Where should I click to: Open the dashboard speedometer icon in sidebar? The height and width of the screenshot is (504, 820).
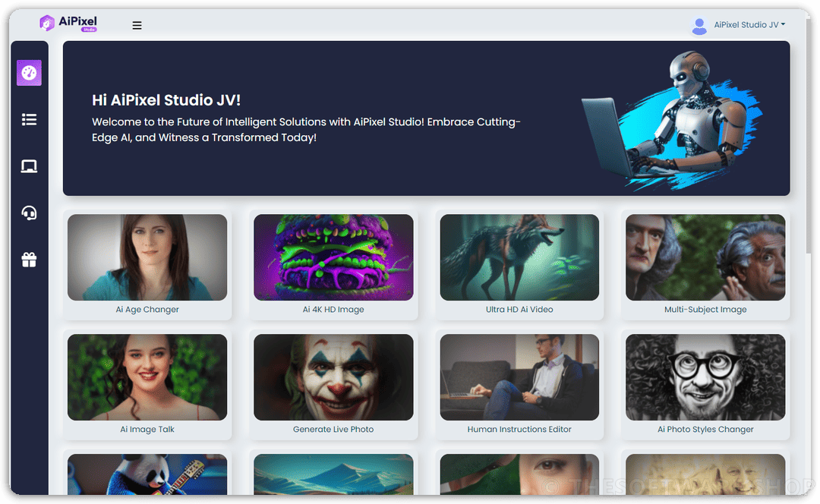[x=29, y=73]
